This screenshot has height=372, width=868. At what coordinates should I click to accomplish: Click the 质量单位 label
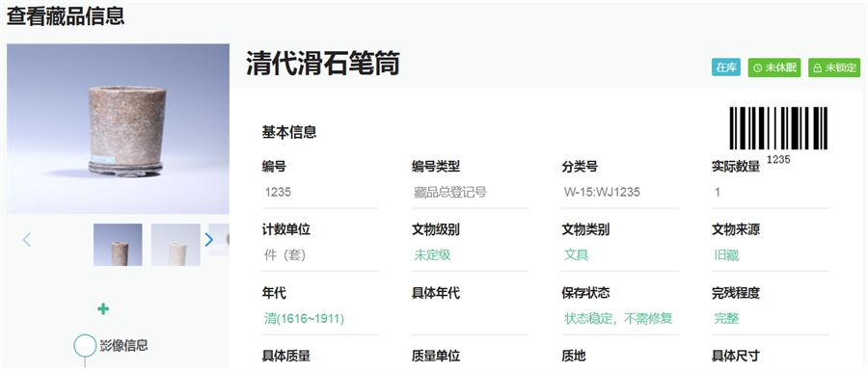point(436,356)
